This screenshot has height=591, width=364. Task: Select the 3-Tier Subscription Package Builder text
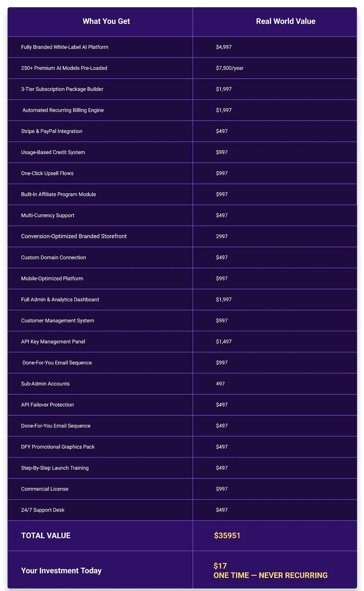[x=62, y=89]
